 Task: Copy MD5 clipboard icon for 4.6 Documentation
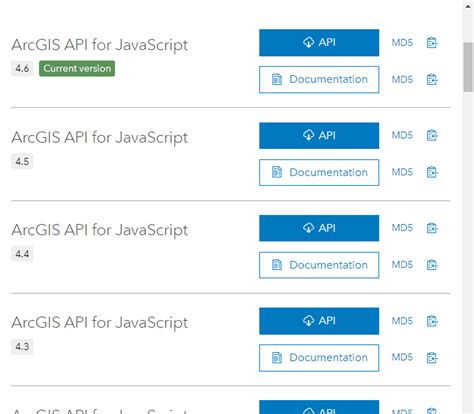click(x=432, y=80)
